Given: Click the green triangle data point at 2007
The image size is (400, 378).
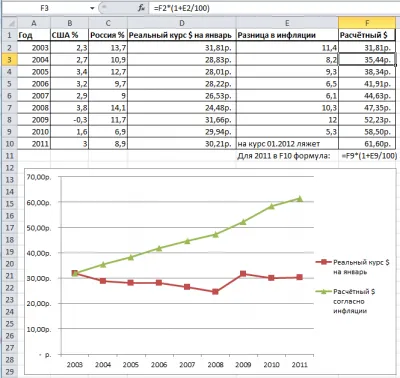Looking at the screenshot, I should (x=187, y=241).
